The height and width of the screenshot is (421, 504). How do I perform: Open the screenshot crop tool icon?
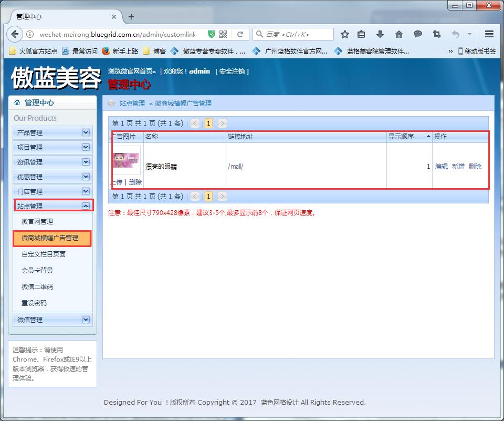pyautogui.click(x=436, y=34)
